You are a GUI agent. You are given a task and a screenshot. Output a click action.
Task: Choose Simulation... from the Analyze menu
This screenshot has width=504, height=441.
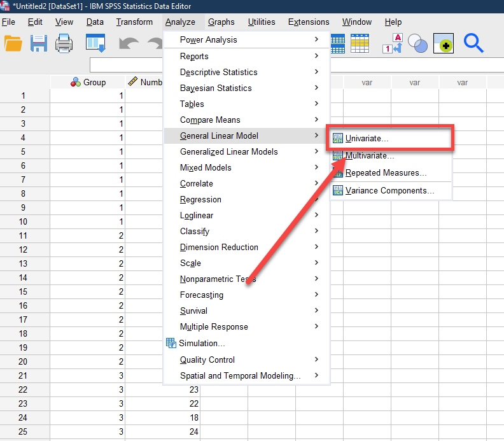(x=247, y=343)
